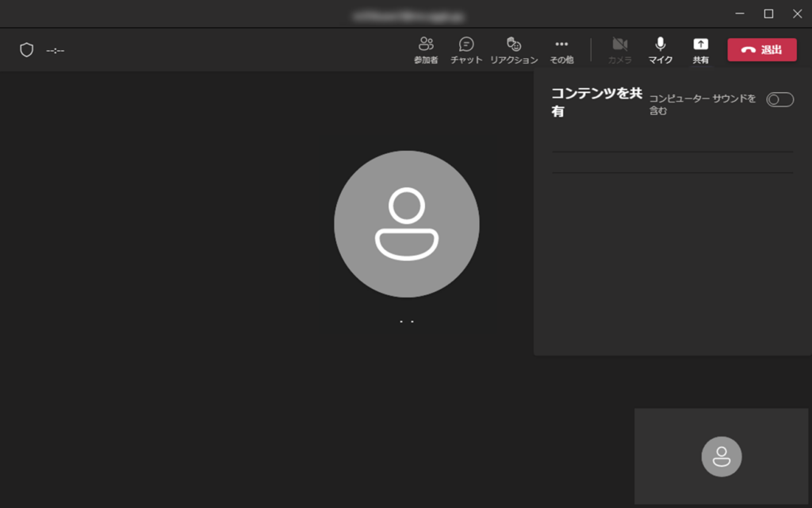Open the チャット (chat) panel

click(466, 50)
